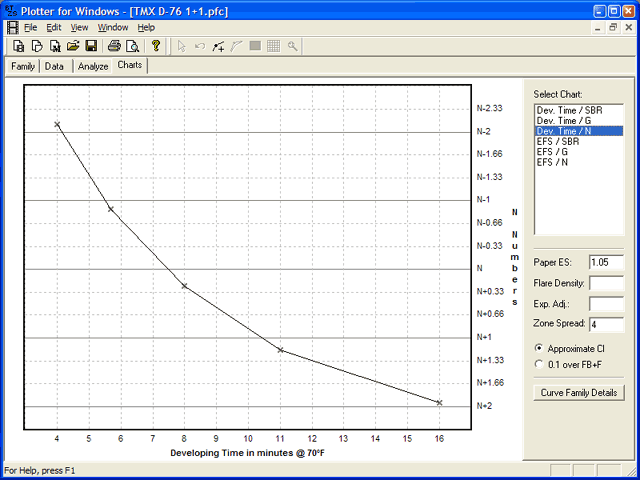Maximize the Plotter for Windows window
Screen dimensions: 640x480
(614, 11)
